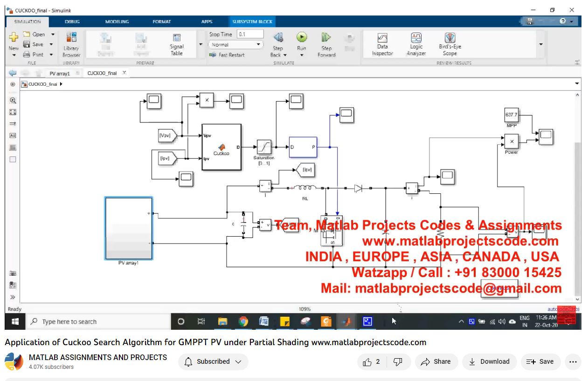Expand the Review Results gallery arrow

pyautogui.click(x=541, y=44)
